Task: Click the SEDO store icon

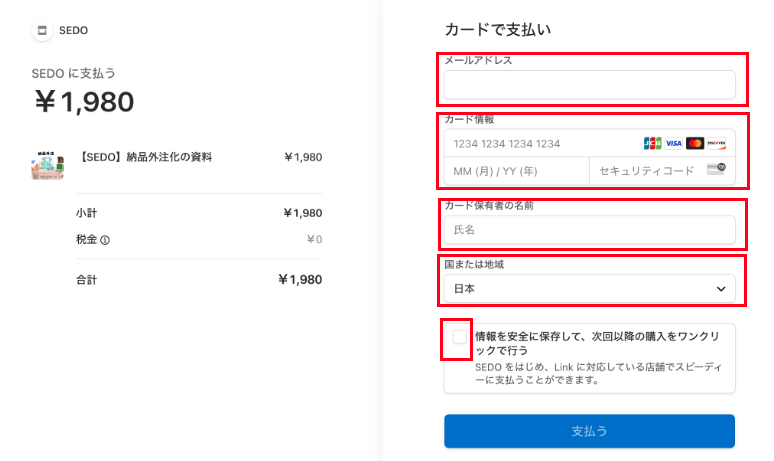Action: point(42,31)
